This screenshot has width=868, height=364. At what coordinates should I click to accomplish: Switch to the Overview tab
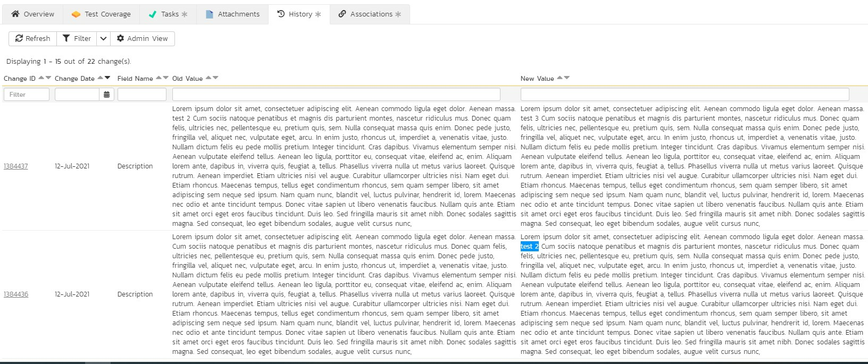33,14
